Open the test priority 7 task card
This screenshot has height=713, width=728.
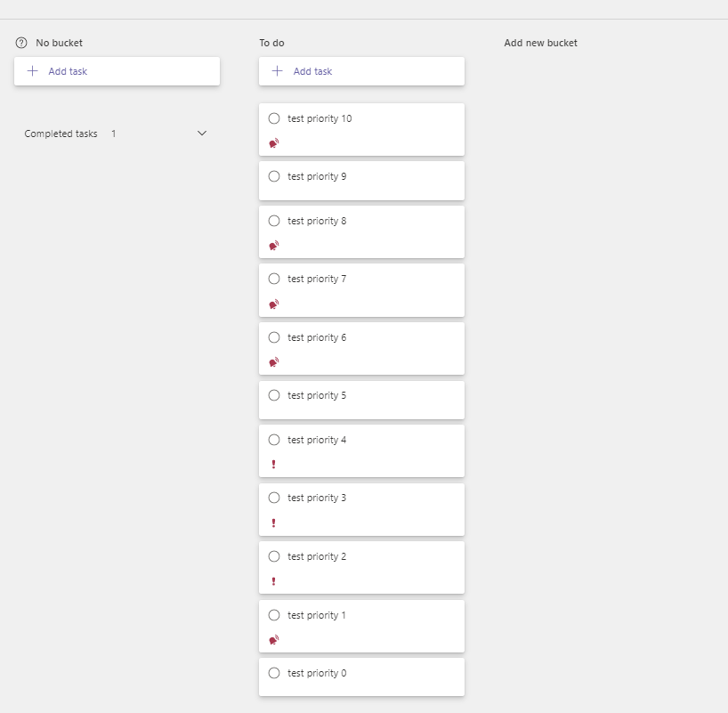(x=374, y=280)
